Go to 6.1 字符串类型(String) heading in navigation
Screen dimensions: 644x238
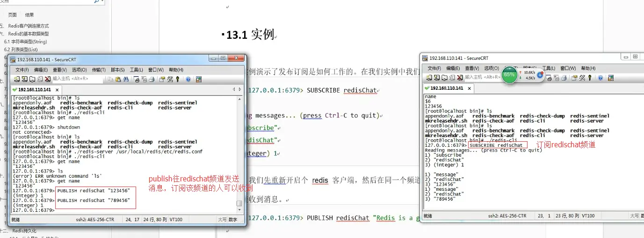tap(26, 42)
